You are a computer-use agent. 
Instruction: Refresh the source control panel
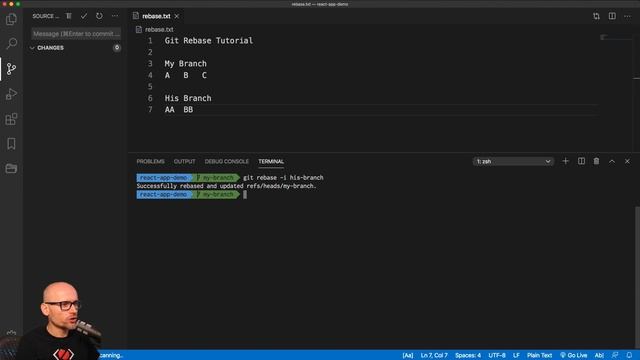(99, 16)
